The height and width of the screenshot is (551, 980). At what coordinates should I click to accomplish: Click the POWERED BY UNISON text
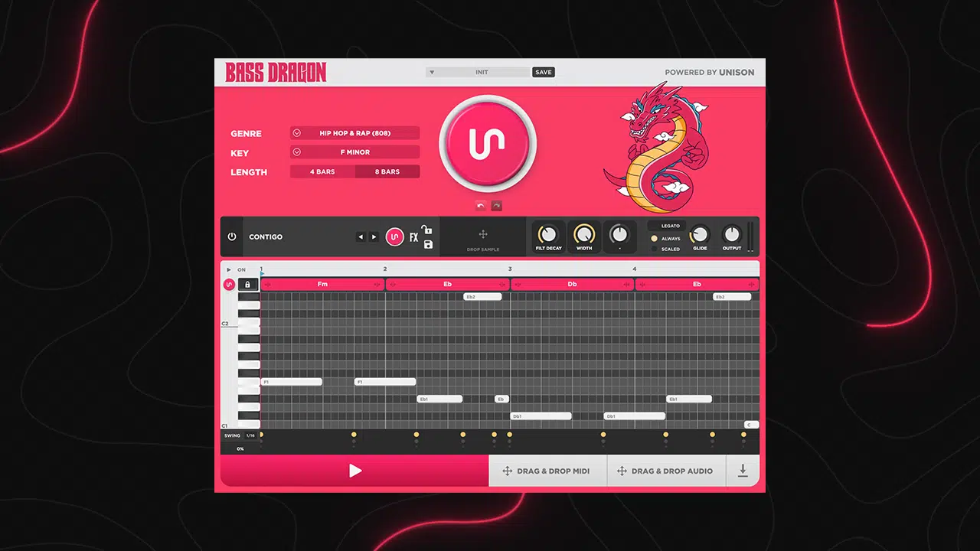(x=710, y=72)
